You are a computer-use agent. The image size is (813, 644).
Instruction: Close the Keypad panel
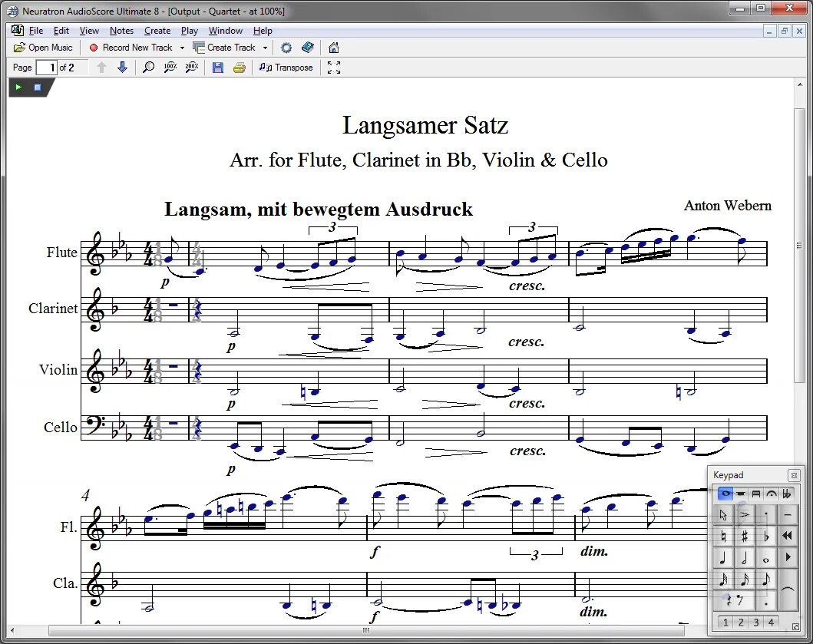click(x=794, y=475)
